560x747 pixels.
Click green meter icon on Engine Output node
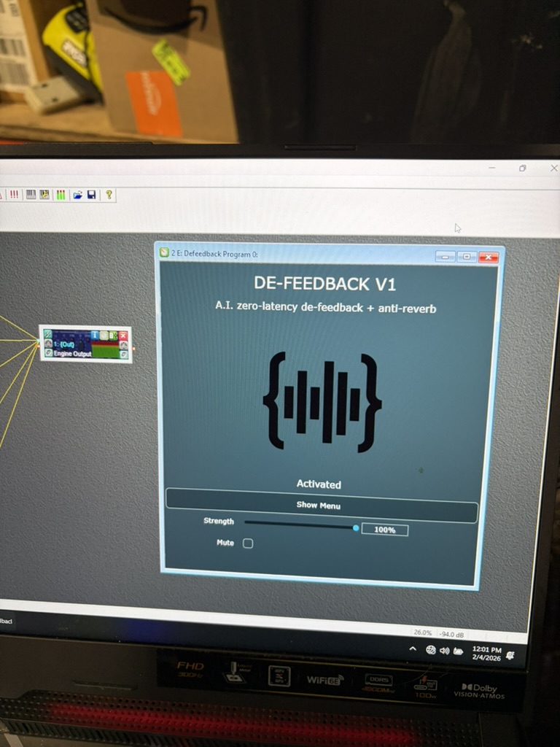pyautogui.click(x=113, y=336)
